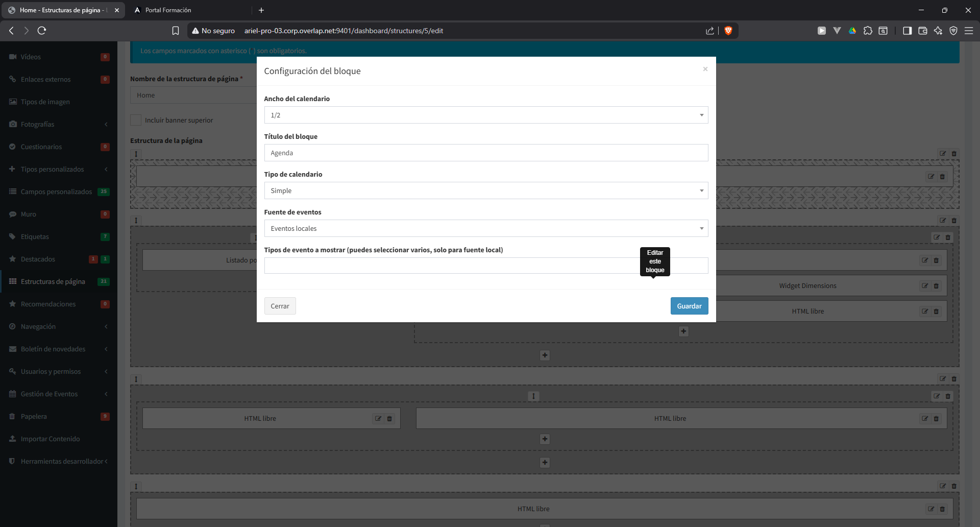Click the Cerrar button
Viewport: 980px width, 527px height.
pos(280,306)
